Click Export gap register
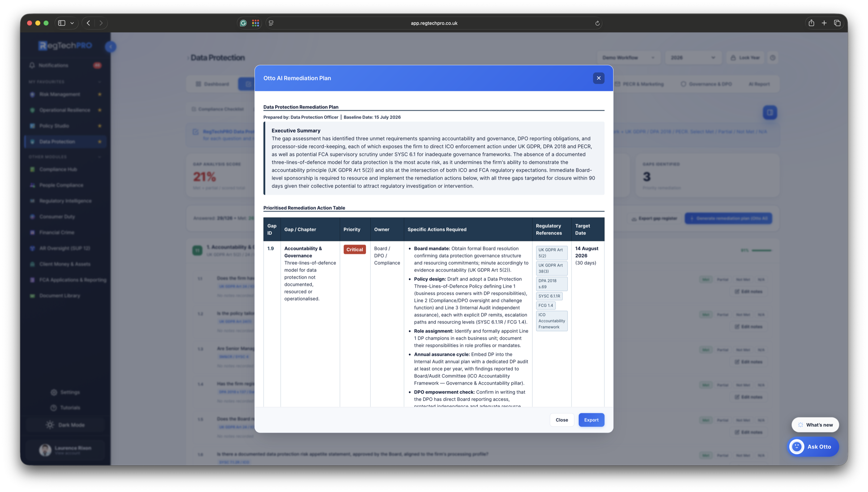868x492 pixels. pos(654,219)
